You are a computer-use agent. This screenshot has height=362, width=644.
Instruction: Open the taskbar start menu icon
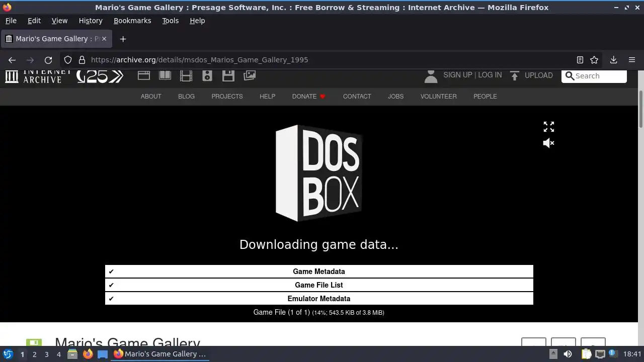8,354
